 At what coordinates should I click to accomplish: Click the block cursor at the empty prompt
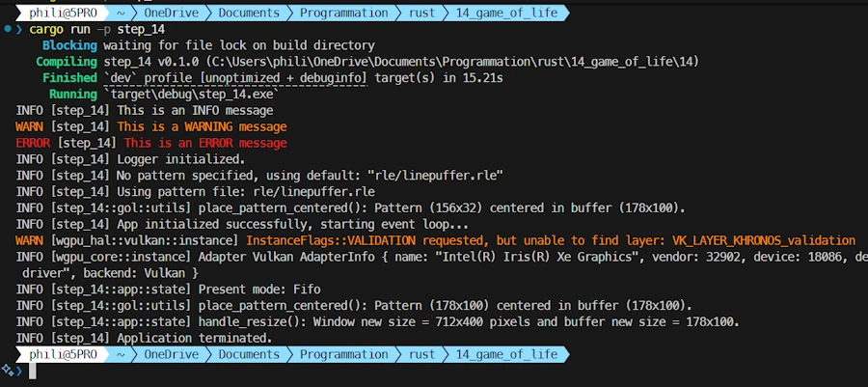pos(32,371)
